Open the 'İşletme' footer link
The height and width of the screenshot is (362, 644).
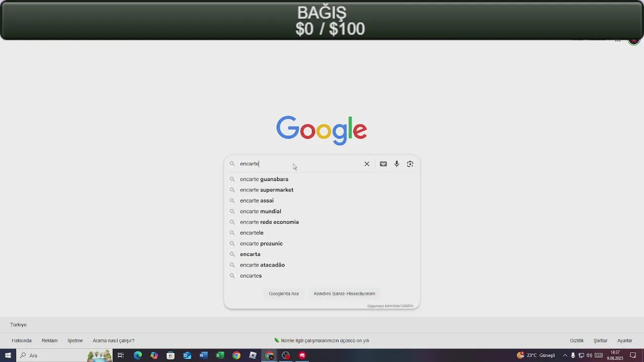[75, 340]
